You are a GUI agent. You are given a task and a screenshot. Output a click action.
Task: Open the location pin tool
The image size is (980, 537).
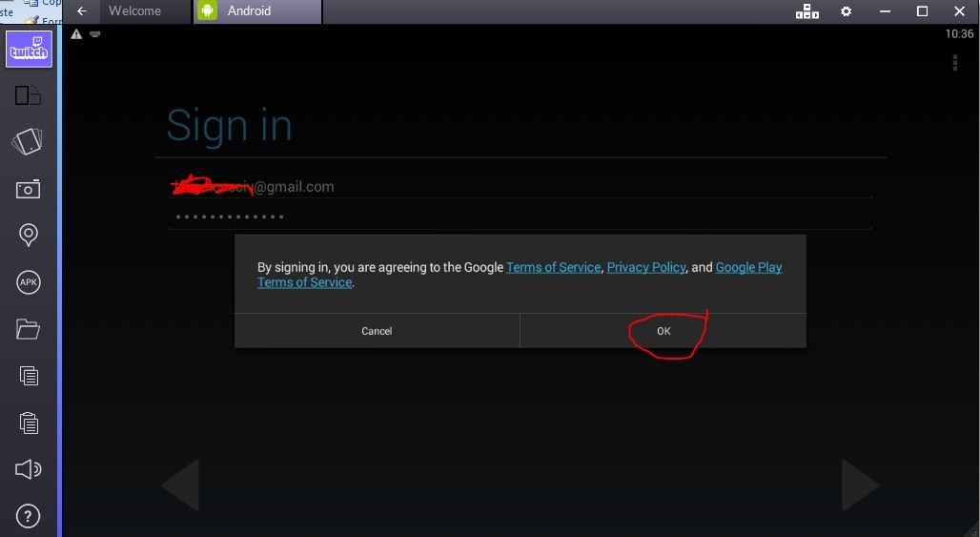[x=29, y=235]
